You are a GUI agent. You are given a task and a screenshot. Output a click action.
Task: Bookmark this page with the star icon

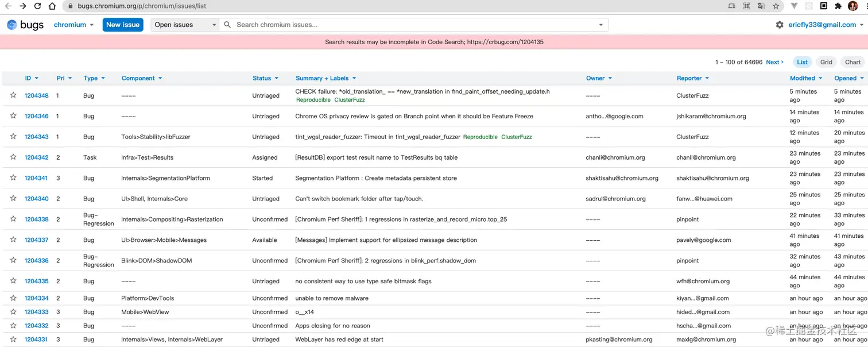coord(776,6)
